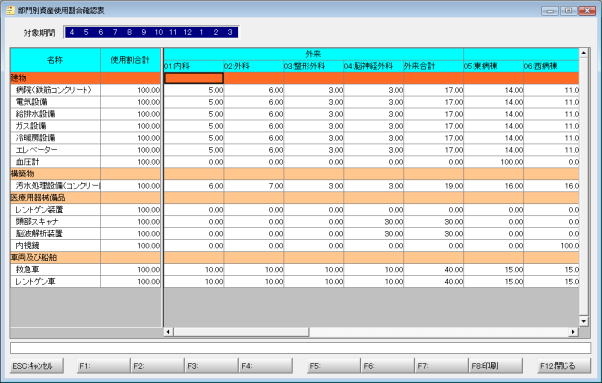Click the F3: function button
The width and height of the screenshot is (602, 383).
212,366
